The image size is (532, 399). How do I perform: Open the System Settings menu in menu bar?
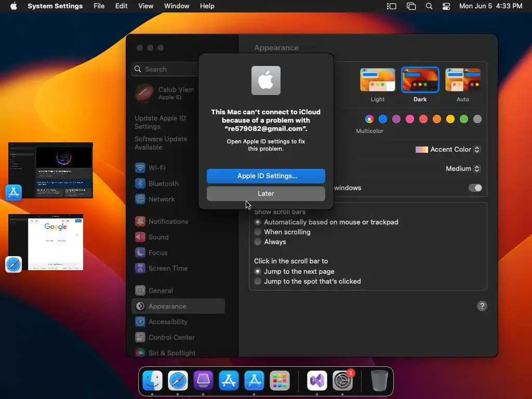coord(55,6)
